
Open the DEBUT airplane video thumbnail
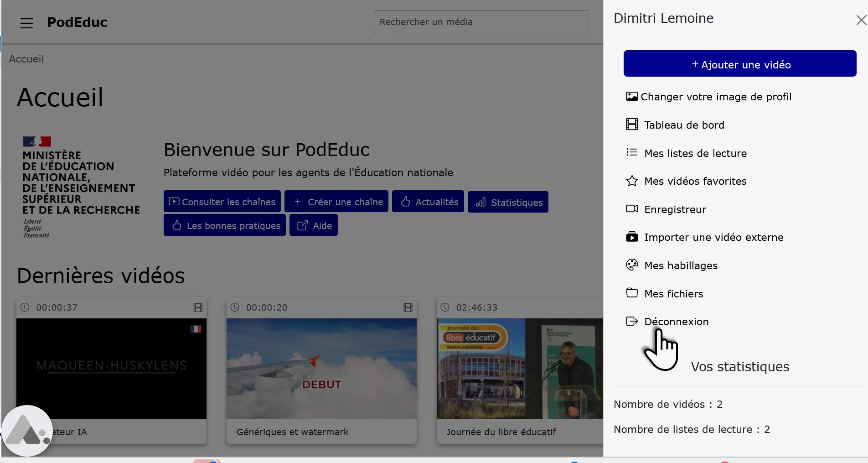[321, 368]
